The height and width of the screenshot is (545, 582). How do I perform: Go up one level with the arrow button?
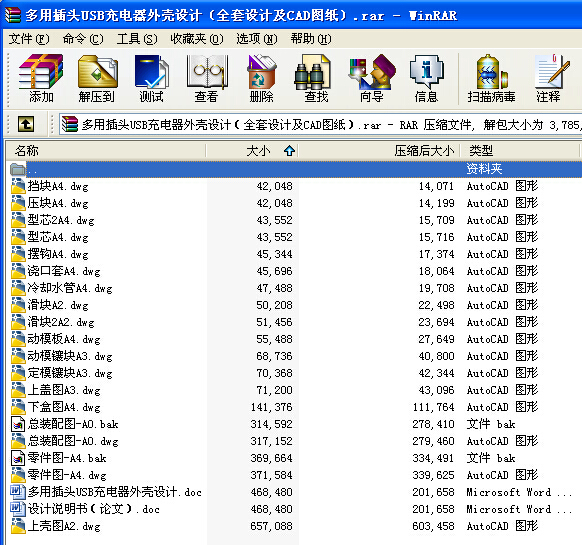pos(26,124)
